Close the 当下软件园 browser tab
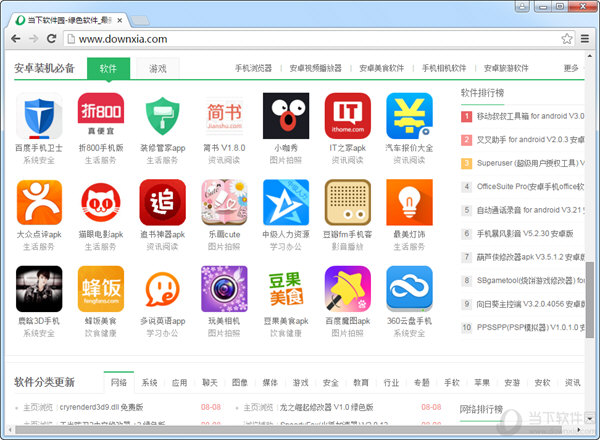The width and height of the screenshot is (600, 440). 120,20
